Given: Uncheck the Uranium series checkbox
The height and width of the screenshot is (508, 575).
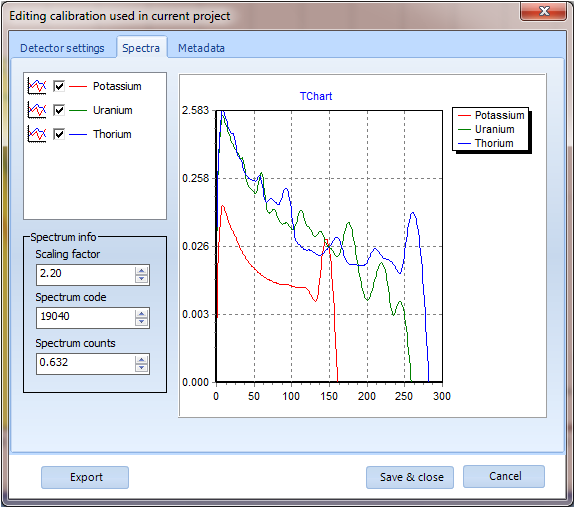Looking at the screenshot, I should [x=59, y=110].
